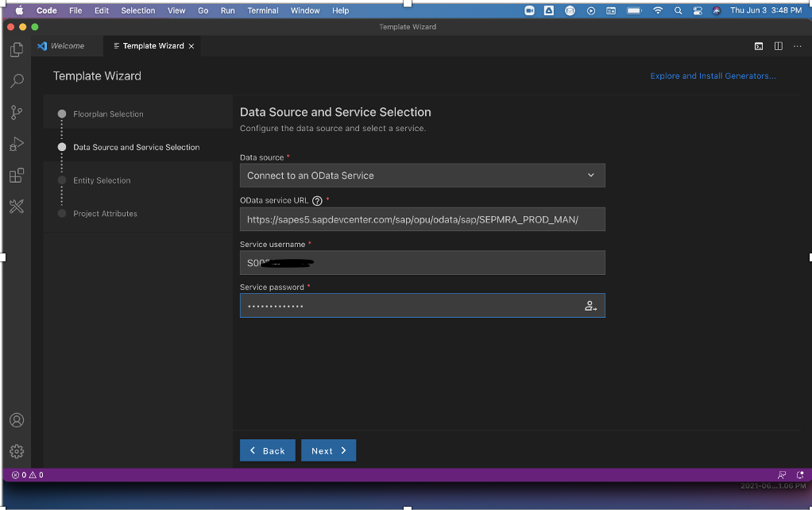Open the Manage gear icon
812x510 pixels.
[x=17, y=451]
